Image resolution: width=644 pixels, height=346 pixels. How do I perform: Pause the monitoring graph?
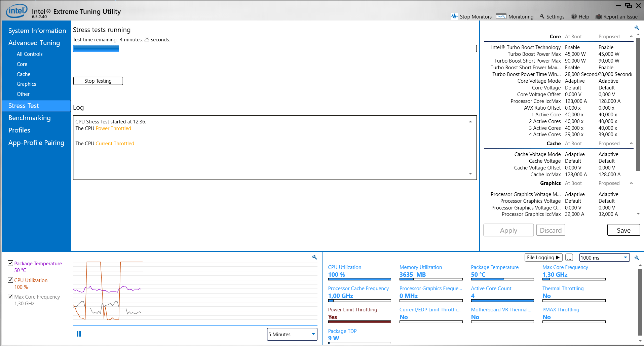79,334
